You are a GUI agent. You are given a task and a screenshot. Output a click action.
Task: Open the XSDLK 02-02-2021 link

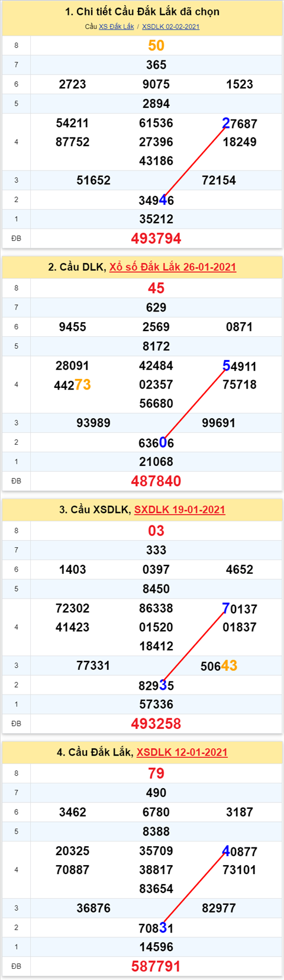170,27
